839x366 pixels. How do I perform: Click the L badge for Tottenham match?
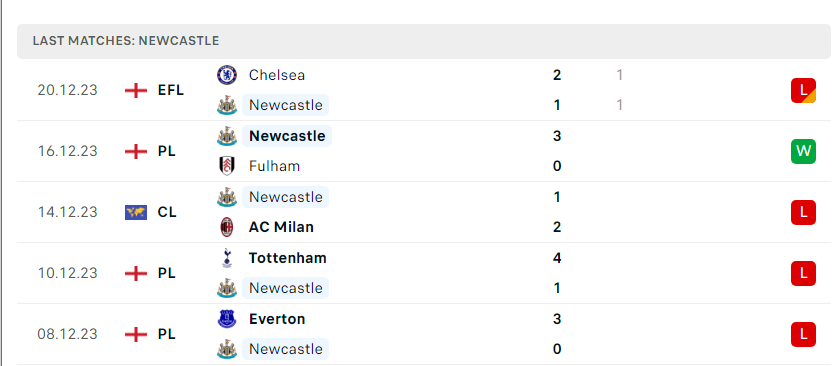coord(803,273)
